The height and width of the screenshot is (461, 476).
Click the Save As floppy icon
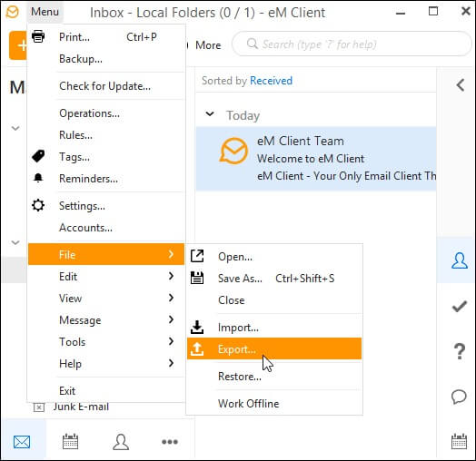click(197, 278)
